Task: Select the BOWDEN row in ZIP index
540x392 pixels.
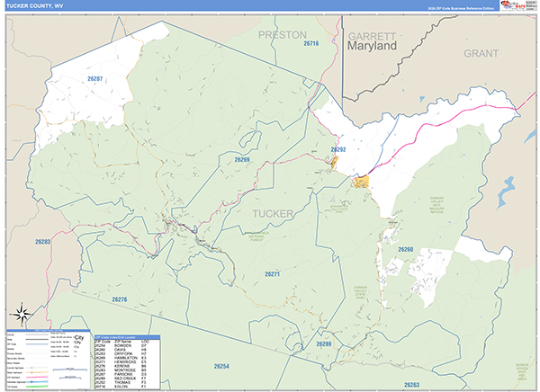Action: [x=121, y=345]
